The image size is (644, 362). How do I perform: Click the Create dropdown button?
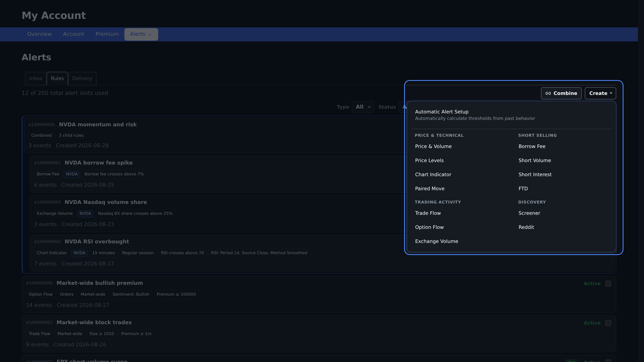600,93
